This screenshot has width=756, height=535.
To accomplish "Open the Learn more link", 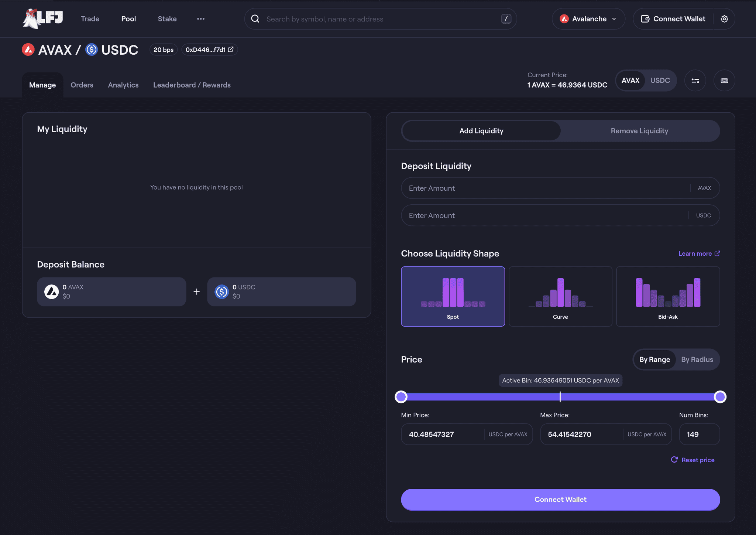I will point(699,253).
